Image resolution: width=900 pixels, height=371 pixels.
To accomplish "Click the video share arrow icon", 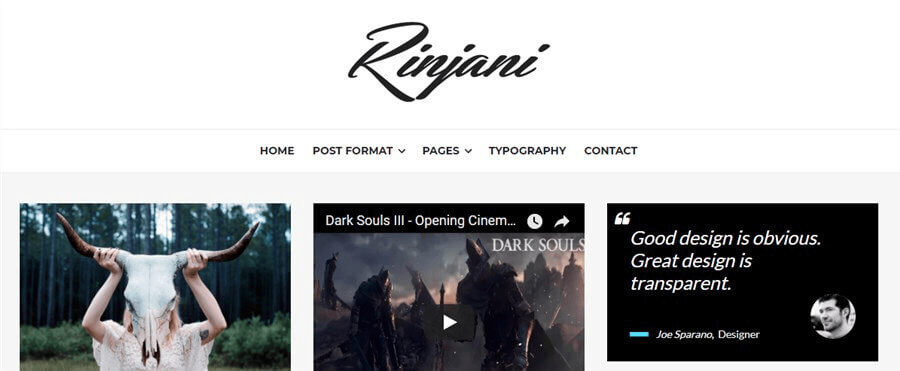I will 562,221.
